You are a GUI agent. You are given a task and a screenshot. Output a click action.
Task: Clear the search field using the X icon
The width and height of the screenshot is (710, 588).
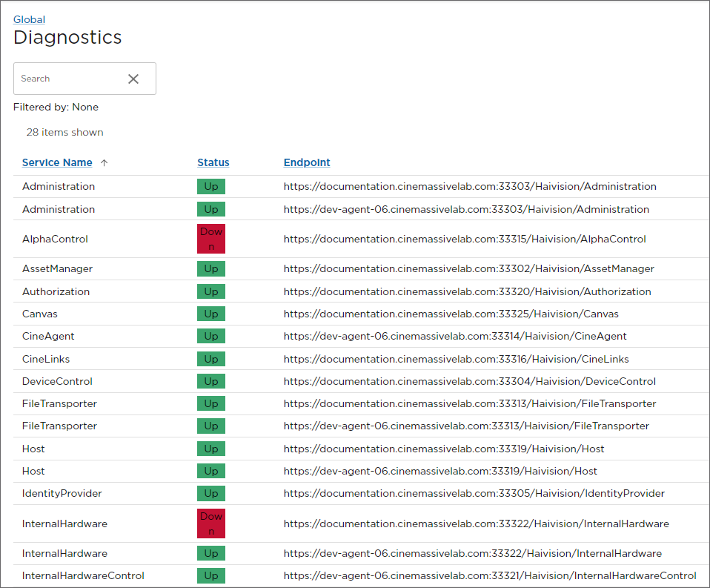click(133, 79)
